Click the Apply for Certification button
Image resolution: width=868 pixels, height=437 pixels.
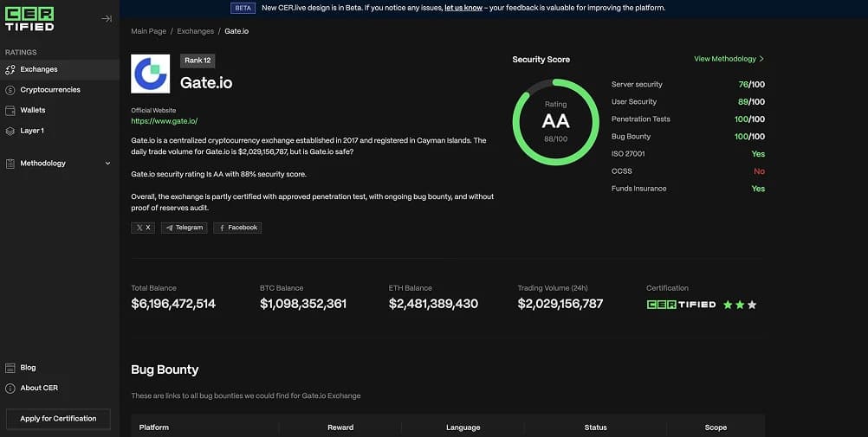[58, 419]
